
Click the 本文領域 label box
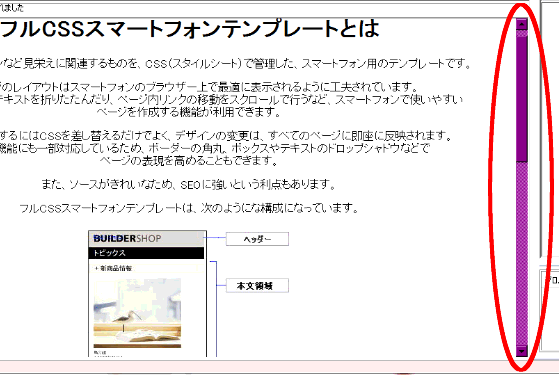[x=257, y=286]
